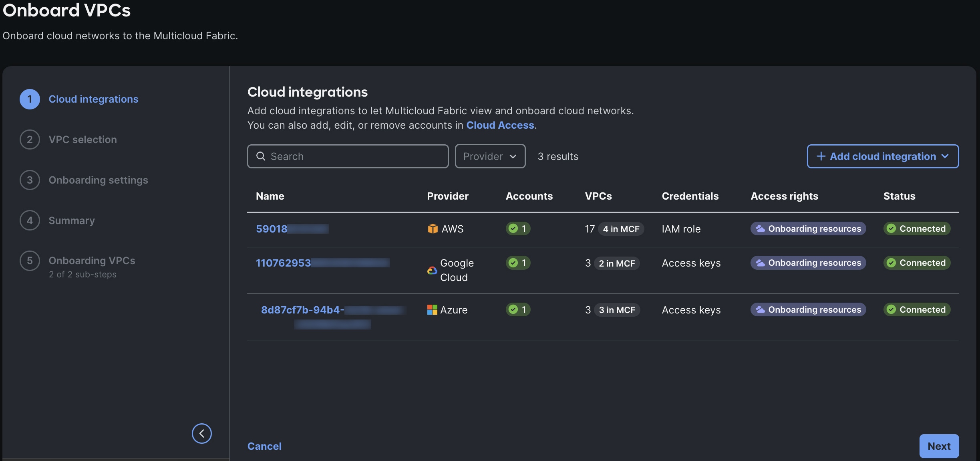Click the Access rights column header
The width and height of the screenshot is (980, 461).
(784, 196)
